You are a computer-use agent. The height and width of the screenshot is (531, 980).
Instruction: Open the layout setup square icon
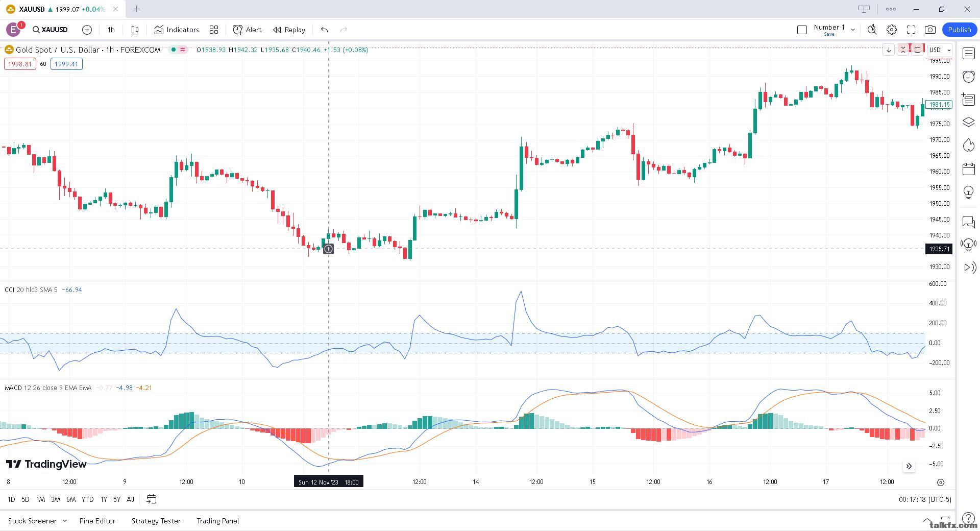point(802,30)
